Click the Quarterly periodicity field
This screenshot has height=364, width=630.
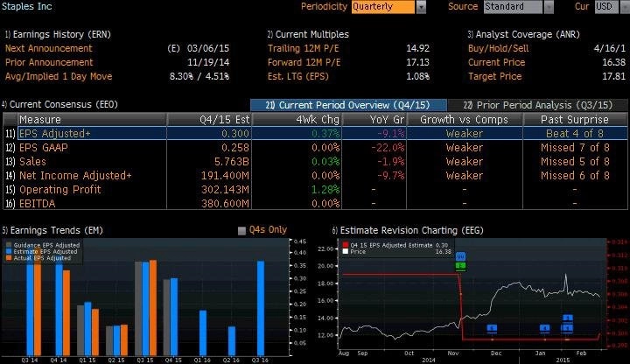[383, 7]
